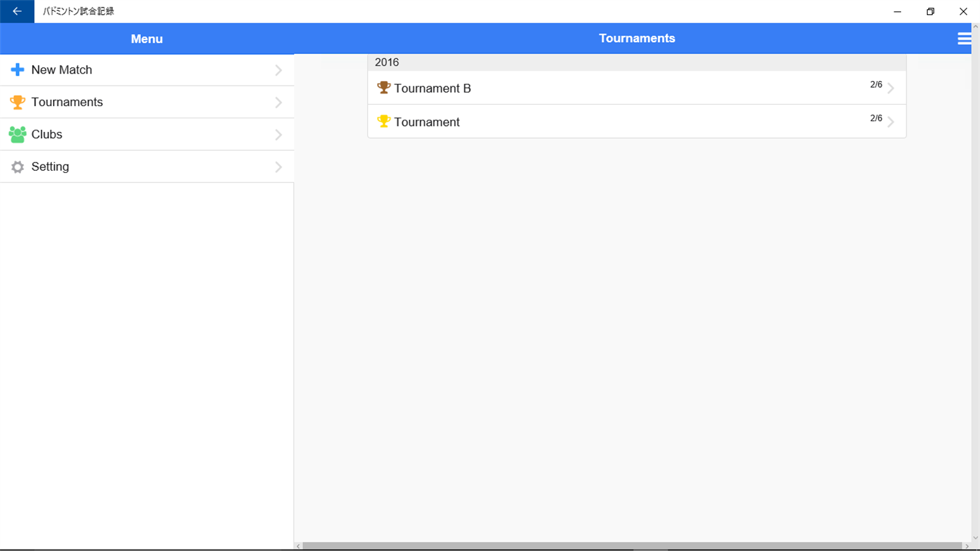
Task: Open the hamburger menu icon
Action: pyautogui.click(x=964, y=39)
